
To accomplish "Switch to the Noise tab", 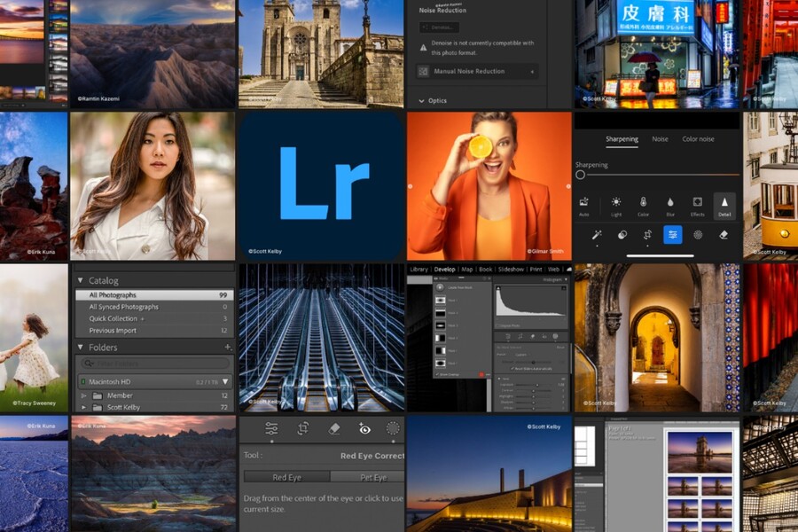I will click(x=660, y=139).
